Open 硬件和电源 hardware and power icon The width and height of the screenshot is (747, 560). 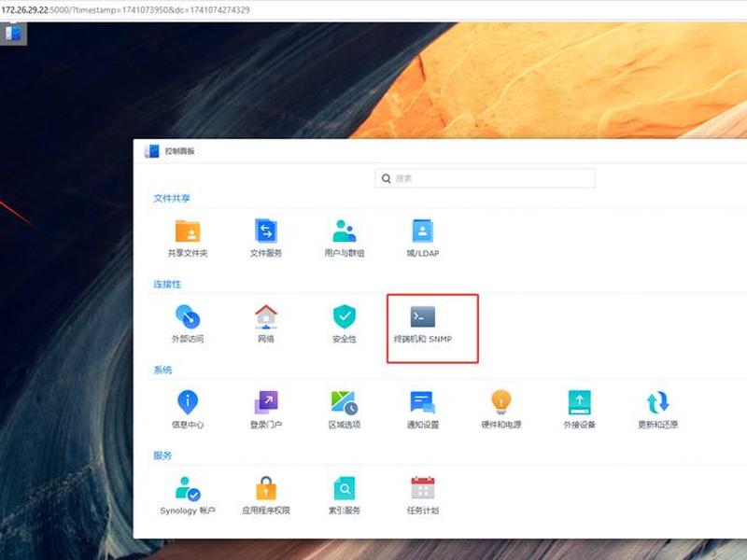(501, 402)
